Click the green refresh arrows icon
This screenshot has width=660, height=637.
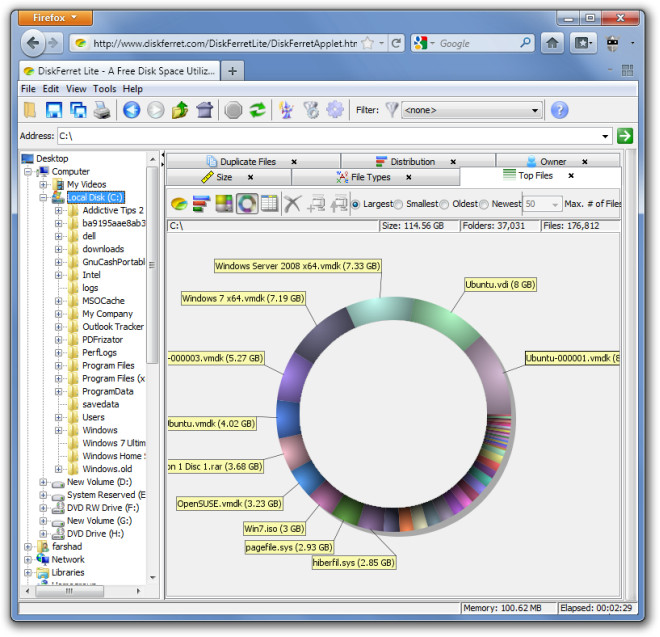pos(257,110)
